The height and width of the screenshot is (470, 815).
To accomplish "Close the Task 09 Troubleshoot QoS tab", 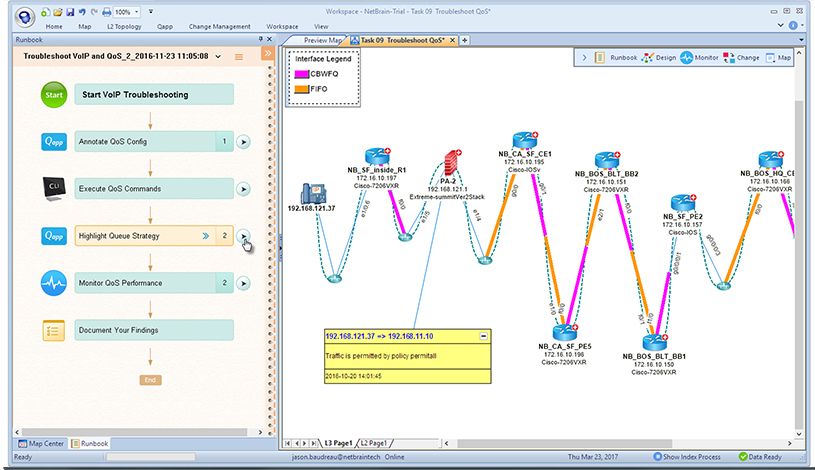I will pos(452,40).
